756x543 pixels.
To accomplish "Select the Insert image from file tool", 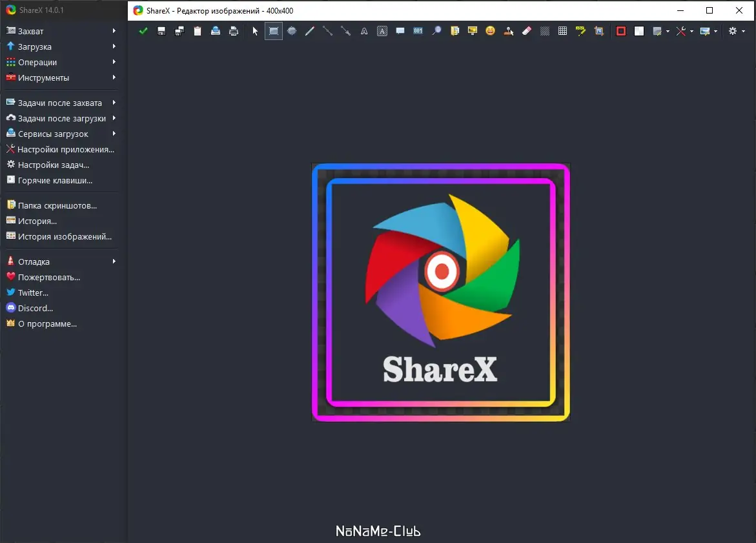I will pos(454,31).
